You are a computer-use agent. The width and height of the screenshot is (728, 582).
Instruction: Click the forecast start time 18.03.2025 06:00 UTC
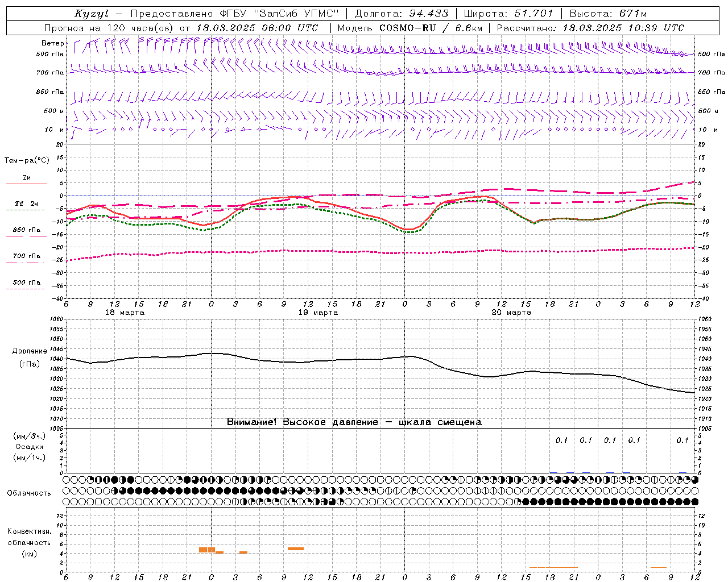pyautogui.click(x=257, y=28)
